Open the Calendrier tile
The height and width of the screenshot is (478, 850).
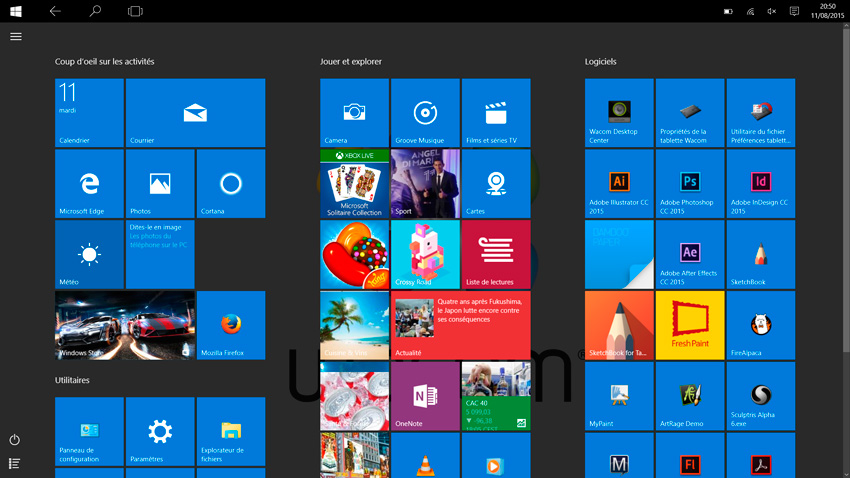(89, 113)
